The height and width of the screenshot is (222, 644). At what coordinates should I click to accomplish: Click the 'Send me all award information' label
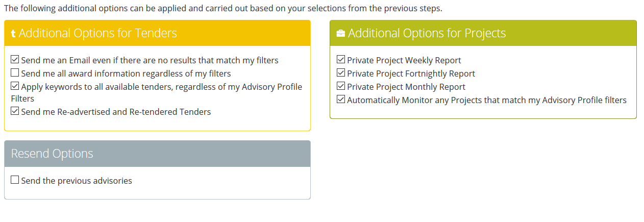pyautogui.click(x=126, y=73)
